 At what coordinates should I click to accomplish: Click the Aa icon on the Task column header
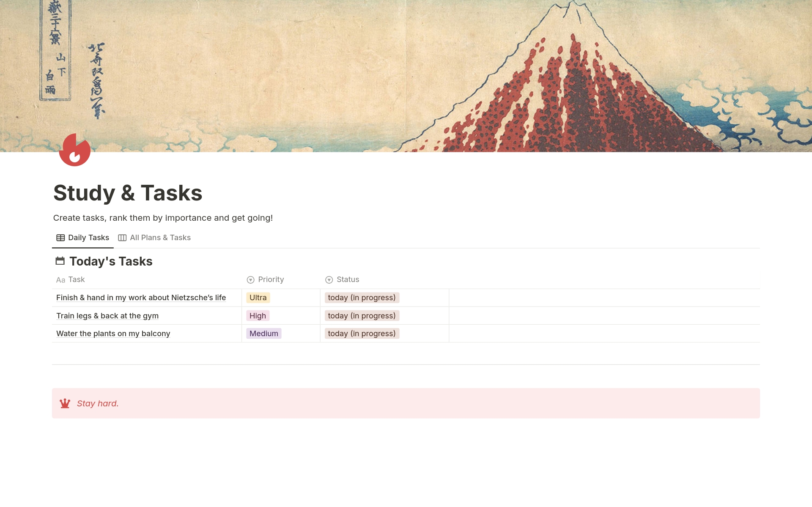60,280
